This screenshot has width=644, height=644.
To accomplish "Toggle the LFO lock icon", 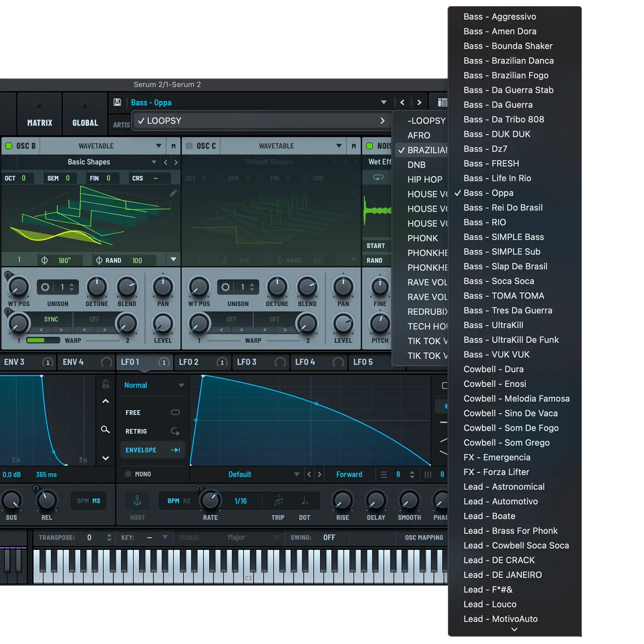I will (105, 385).
